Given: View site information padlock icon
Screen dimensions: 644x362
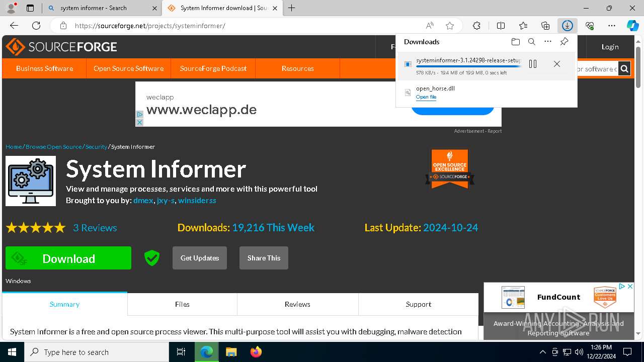Looking at the screenshot, I should tap(63, 26).
